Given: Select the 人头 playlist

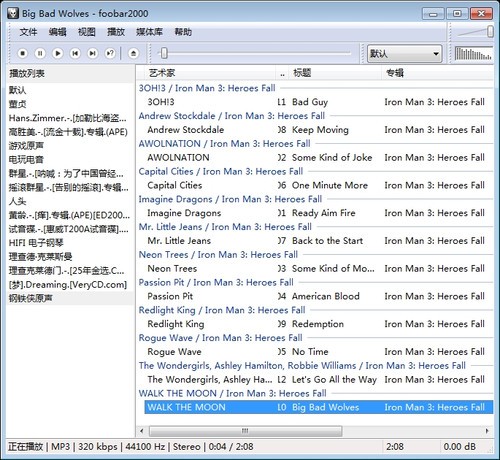Looking at the screenshot, I should point(70,201).
